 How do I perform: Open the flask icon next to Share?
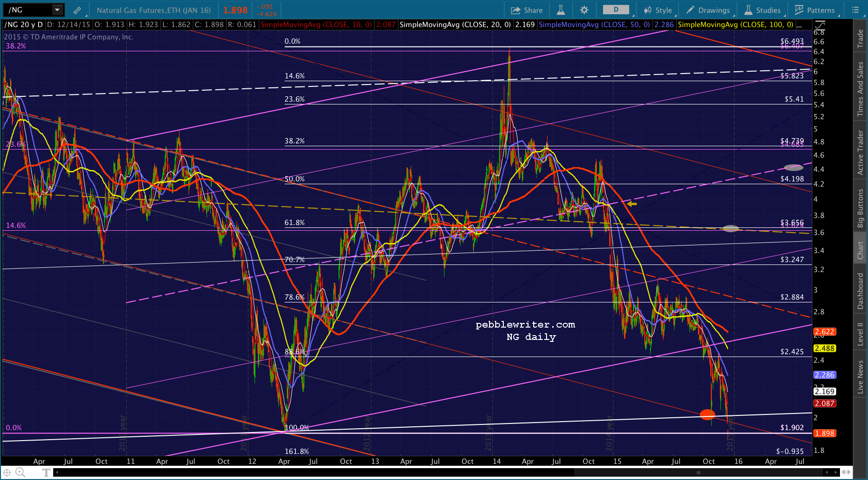(561, 10)
